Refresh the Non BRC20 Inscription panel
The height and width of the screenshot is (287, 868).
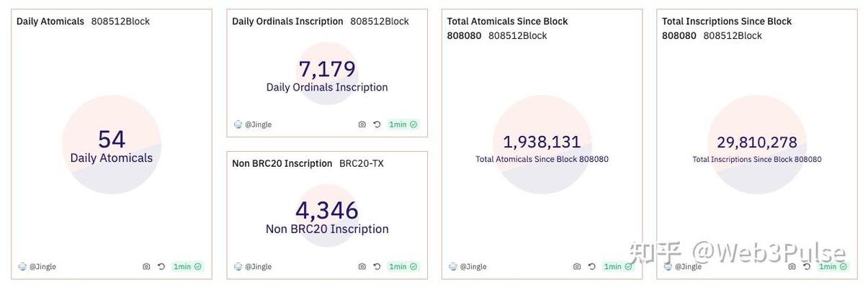(376, 266)
